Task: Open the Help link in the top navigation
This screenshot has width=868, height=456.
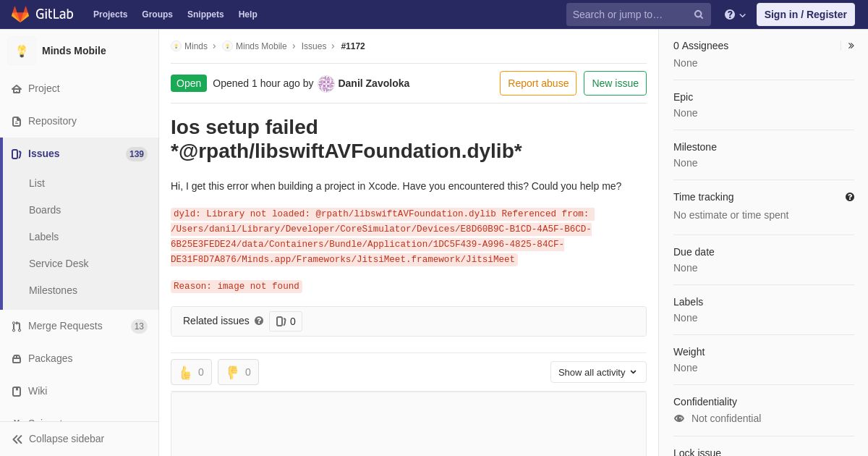Action: coord(248,14)
